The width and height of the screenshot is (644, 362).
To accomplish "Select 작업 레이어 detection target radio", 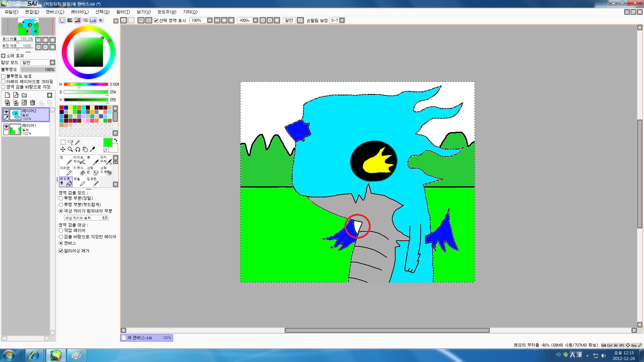I will pos(61,230).
